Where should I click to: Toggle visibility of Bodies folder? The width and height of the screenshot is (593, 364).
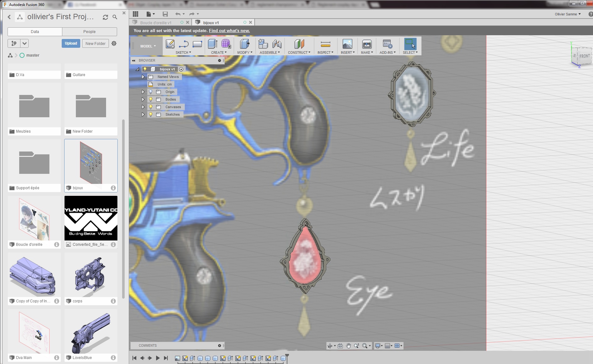tap(150, 99)
